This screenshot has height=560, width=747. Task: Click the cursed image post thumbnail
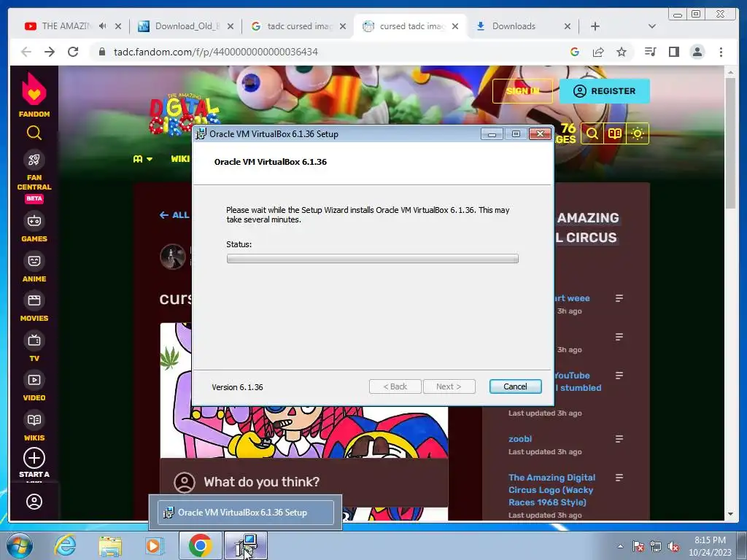[x=304, y=432]
